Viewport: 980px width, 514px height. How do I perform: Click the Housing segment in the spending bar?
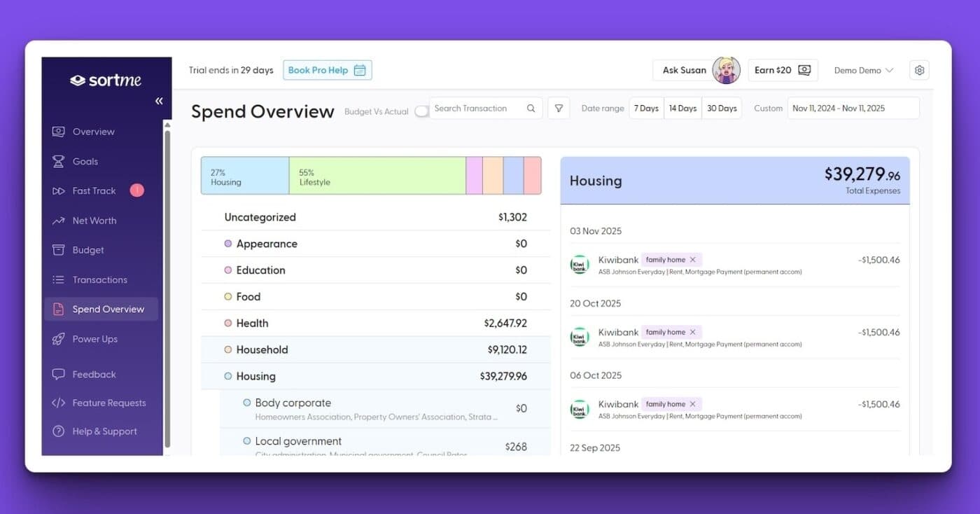click(x=244, y=175)
